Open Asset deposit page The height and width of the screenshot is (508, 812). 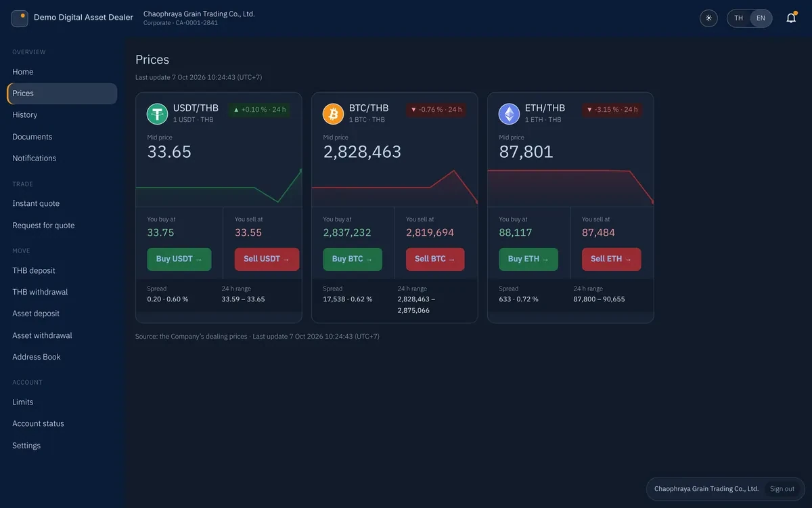point(62,314)
